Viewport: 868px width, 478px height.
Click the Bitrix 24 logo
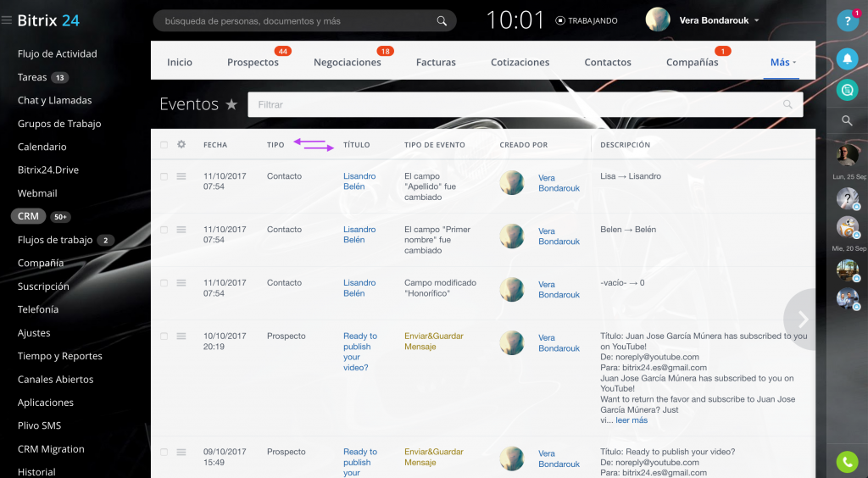coord(48,20)
